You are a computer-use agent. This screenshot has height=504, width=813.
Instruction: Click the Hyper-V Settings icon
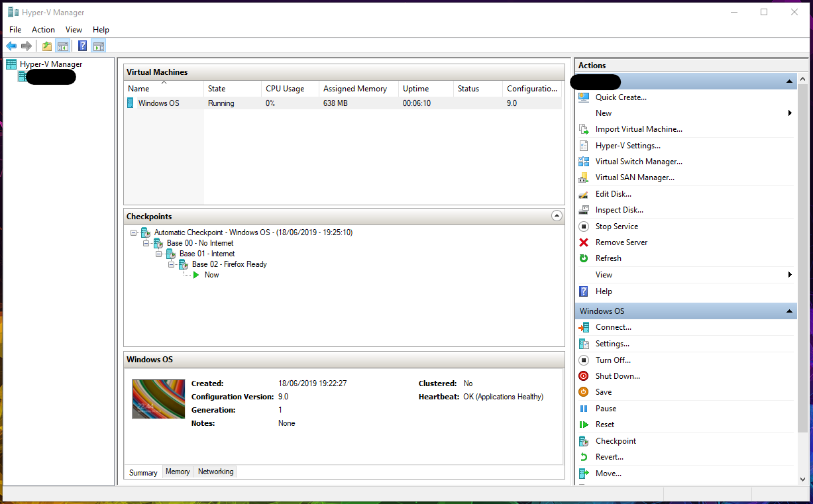[x=584, y=146]
